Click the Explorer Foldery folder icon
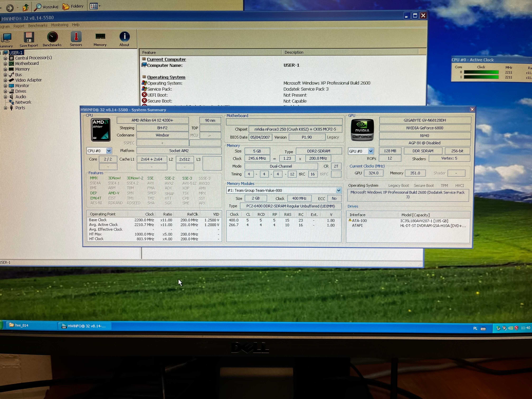Screen dimensions: 532x399 click(x=66, y=6)
